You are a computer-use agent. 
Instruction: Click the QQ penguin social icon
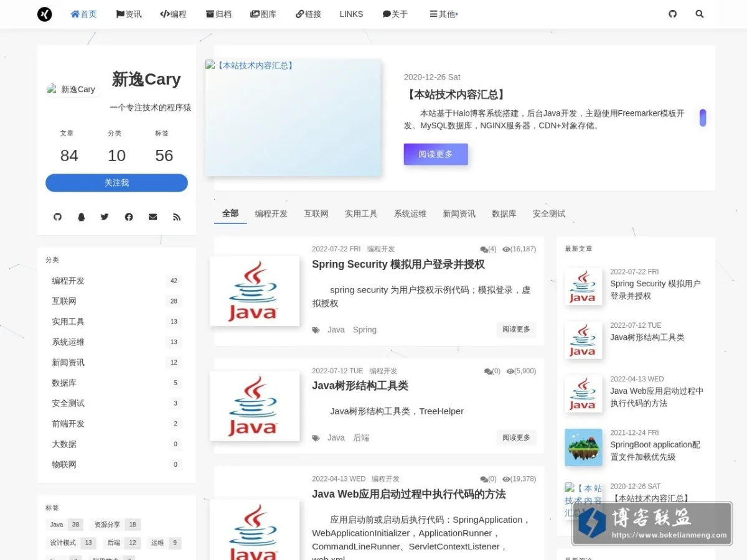tap(81, 217)
